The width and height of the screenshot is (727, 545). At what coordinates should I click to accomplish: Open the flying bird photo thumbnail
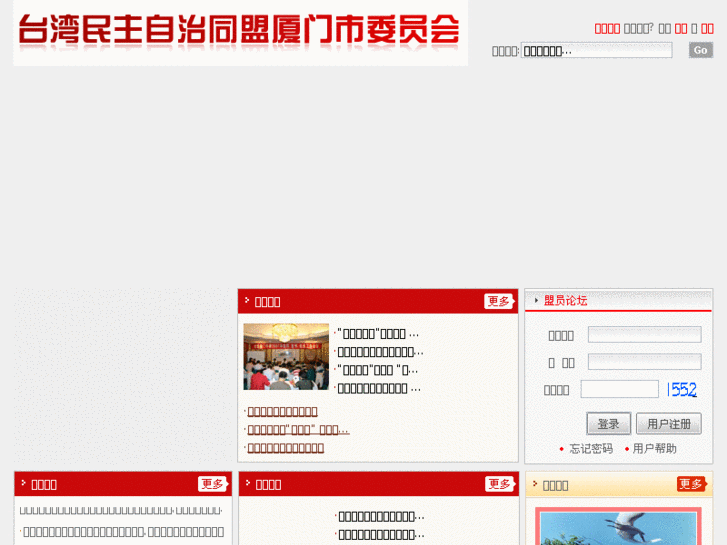pos(619,527)
